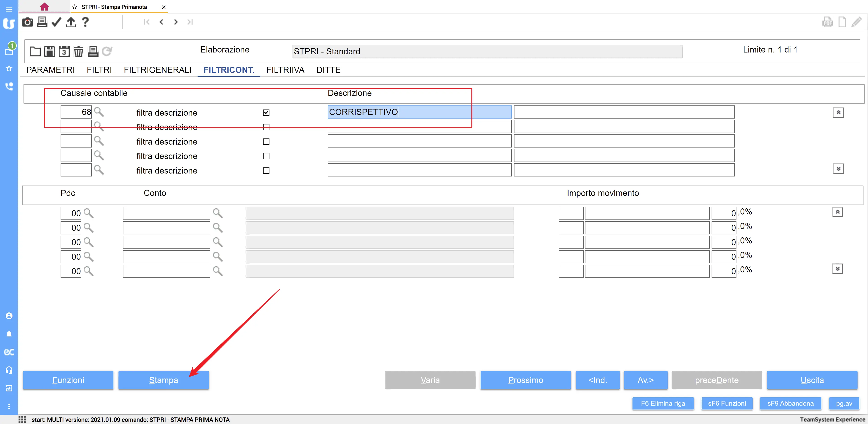
Task: Open the PARAMETRI tab
Action: [x=51, y=70]
